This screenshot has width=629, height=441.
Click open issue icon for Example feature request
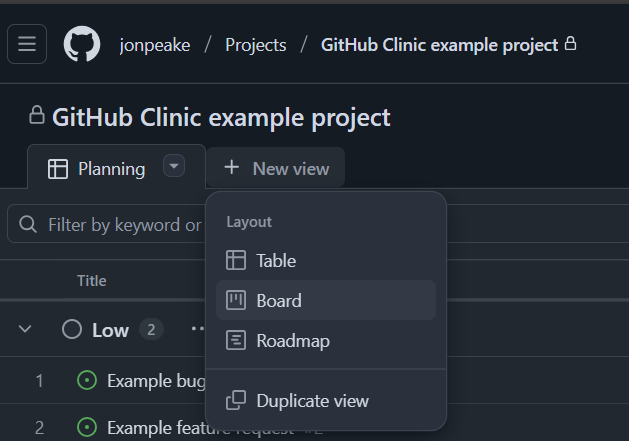click(x=87, y=427)
